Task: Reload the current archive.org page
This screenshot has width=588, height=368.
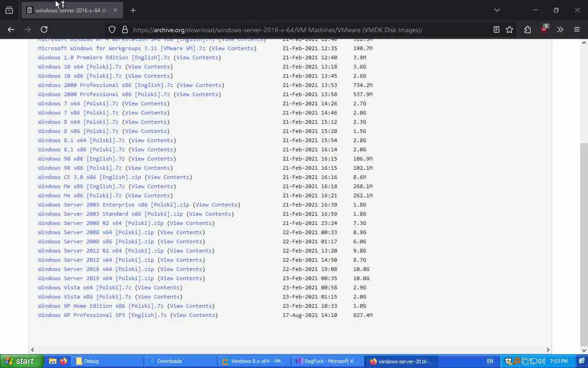Action: click(44, 29)
